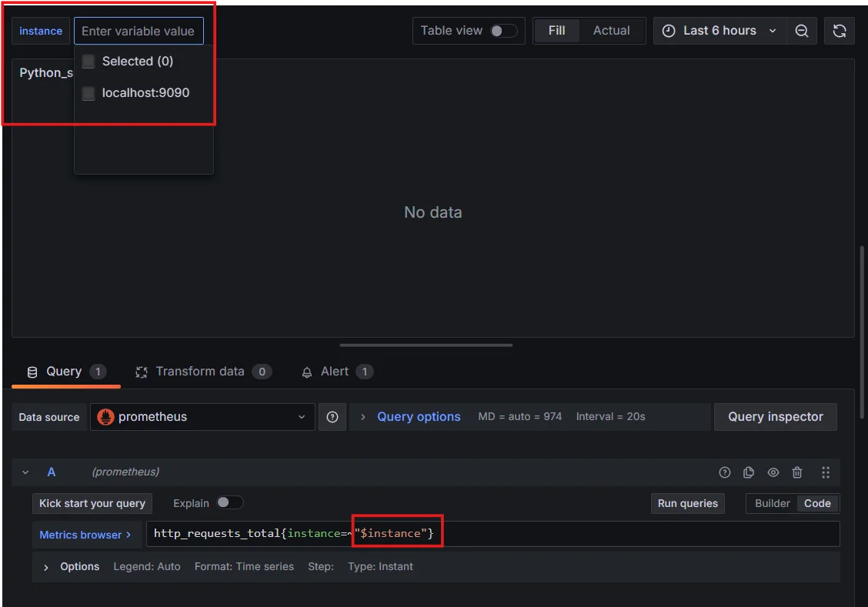Click the bell icon on Alert tab
The image size is (868, 607).
(307, 372)
